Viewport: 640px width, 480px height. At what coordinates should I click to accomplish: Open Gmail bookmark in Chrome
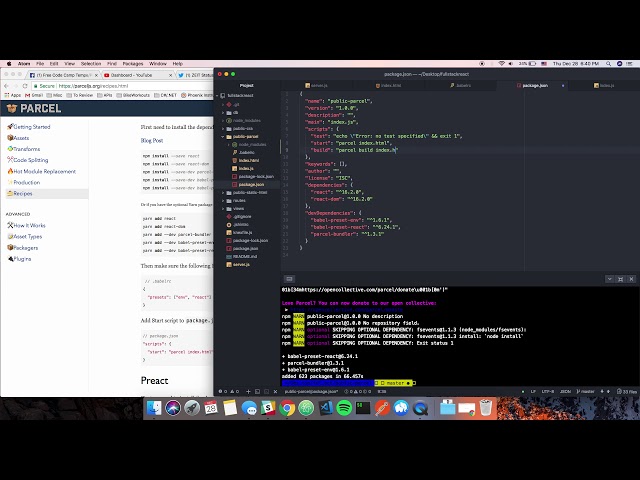(x=34, y=95)
